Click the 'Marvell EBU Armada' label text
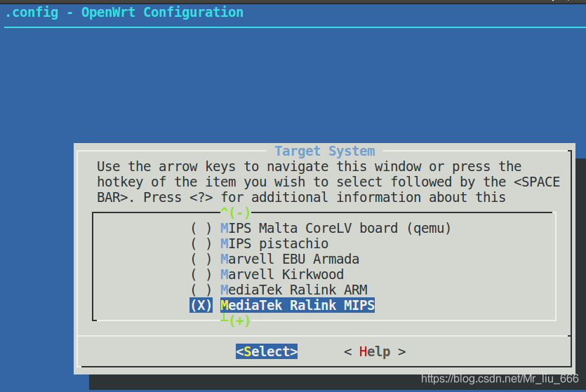 (290, 259)
